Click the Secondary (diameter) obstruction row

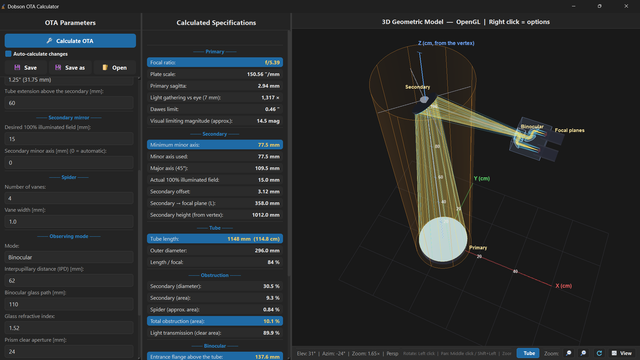click(215, 286)
